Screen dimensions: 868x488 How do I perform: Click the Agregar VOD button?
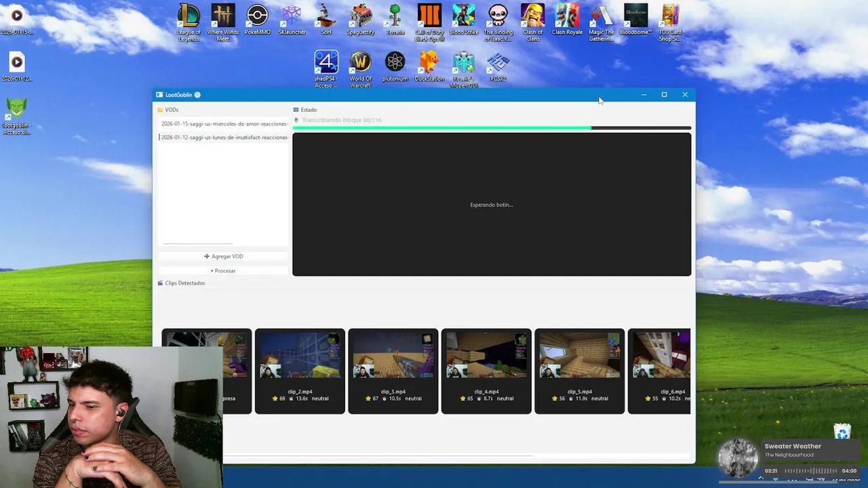pyautogui.click(x=223, y=256)
